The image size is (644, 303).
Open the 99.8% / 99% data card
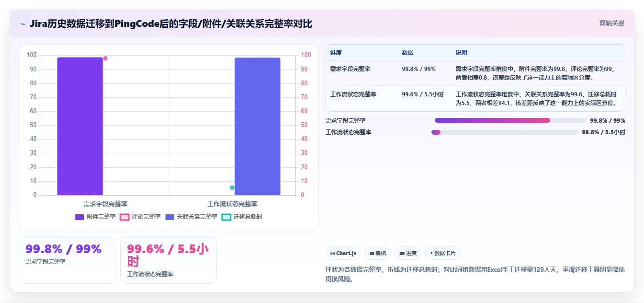pyautogui.click(x=67, y=259)
